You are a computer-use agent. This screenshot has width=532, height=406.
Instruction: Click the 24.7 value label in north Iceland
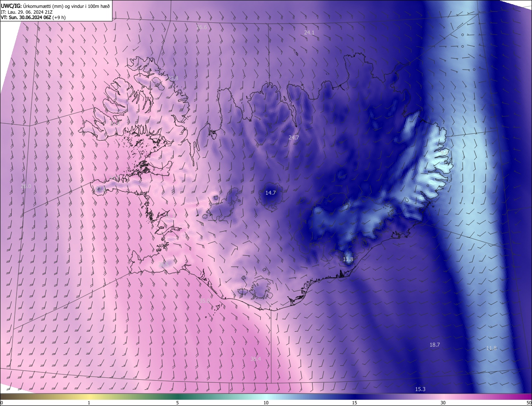click(294, 137)
